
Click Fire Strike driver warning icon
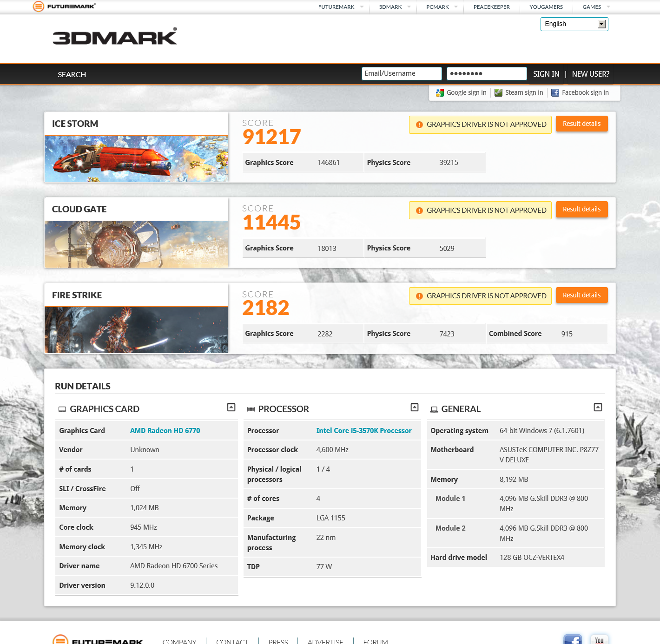419,296
